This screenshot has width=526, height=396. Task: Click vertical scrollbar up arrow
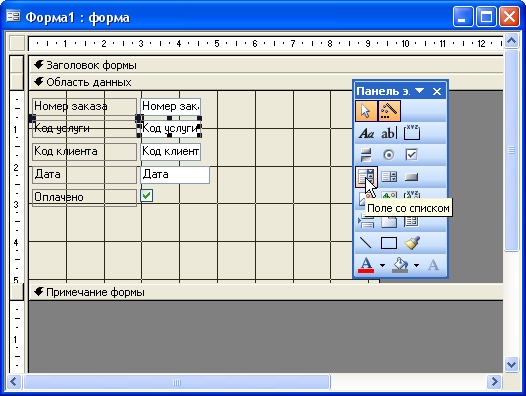coord(511,41)
